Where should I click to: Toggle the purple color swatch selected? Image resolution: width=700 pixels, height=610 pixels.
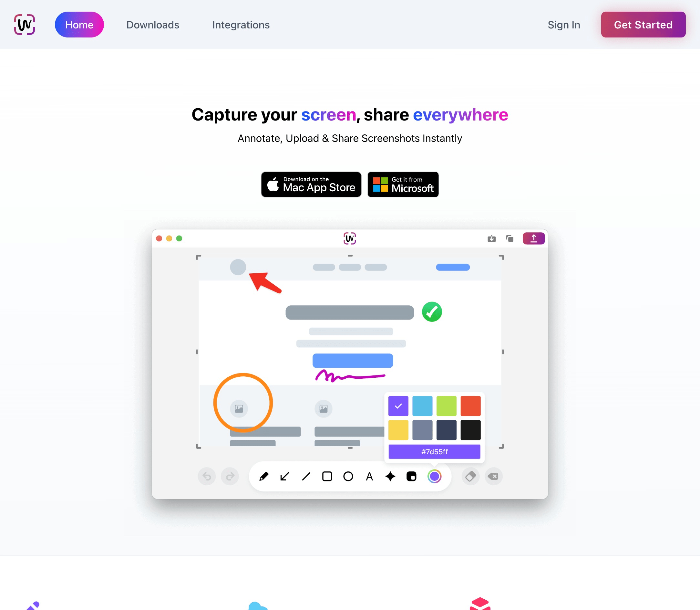point(398,405)
